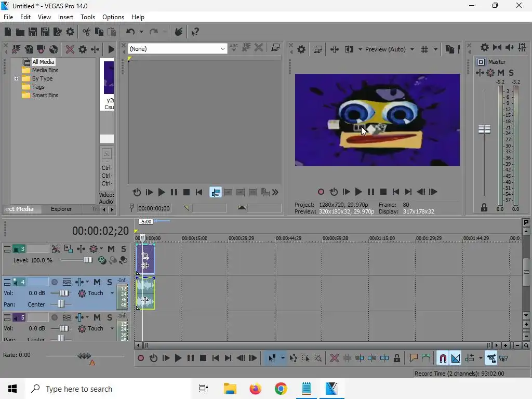
Task: Open the Tools menu
Action: point(87,17)
